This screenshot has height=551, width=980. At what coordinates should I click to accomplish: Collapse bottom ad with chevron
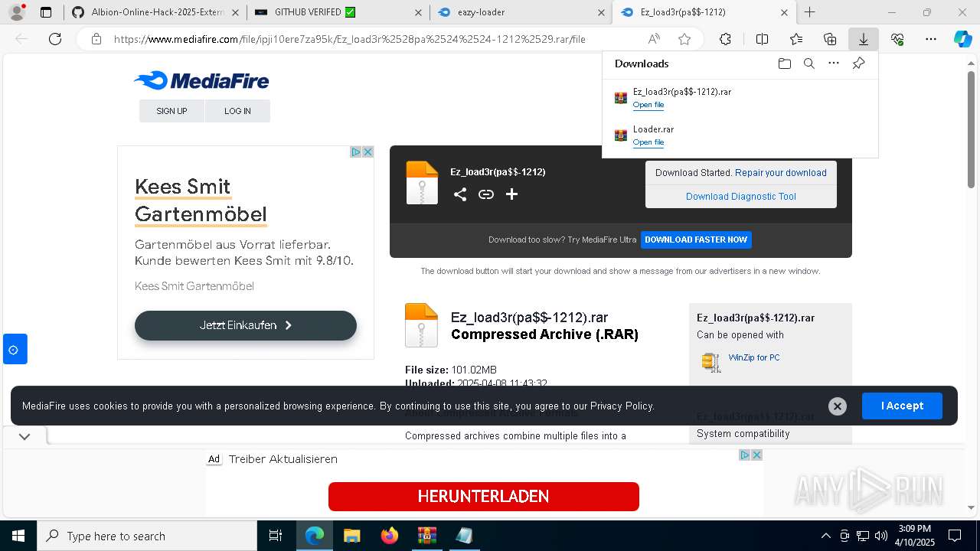[24, 436]
